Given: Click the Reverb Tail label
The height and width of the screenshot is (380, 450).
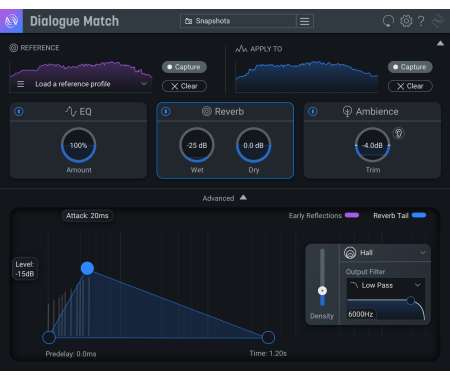Looking at the screenshot, I should (x=391, y=216).
